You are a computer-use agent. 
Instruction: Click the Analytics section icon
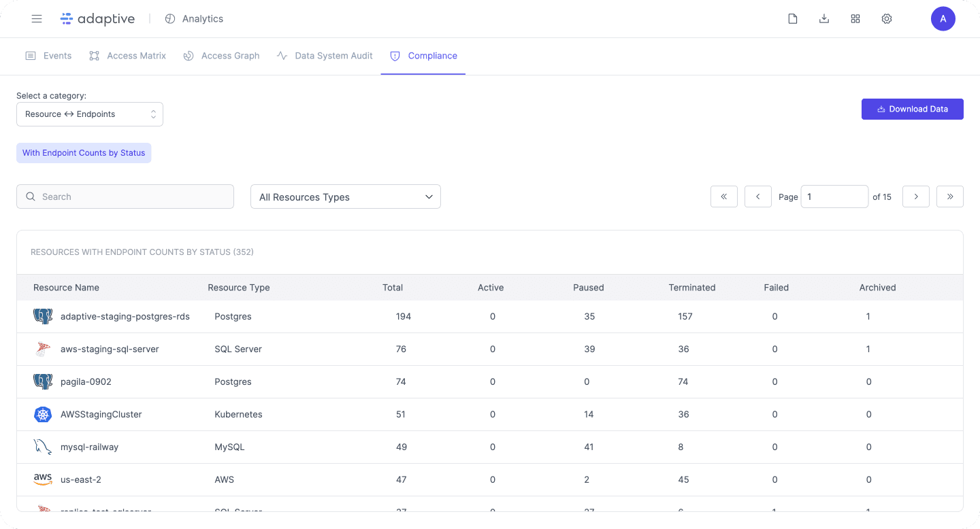170,19
